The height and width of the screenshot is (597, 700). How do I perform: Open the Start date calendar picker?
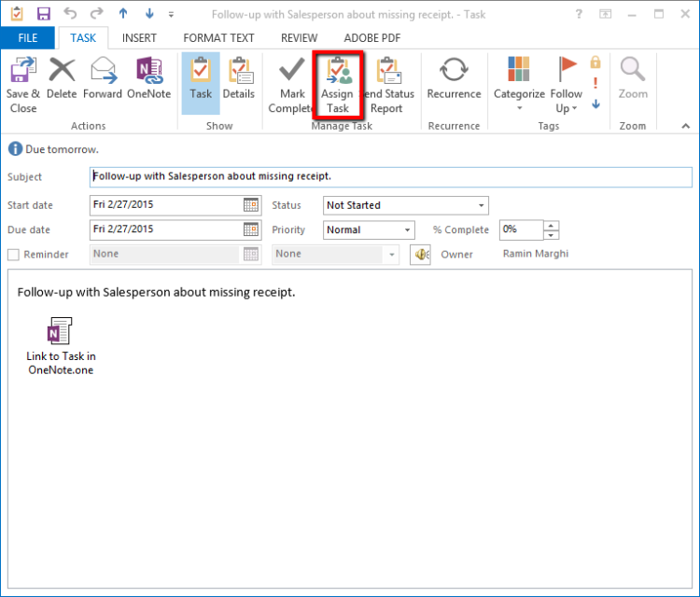coord(251,205)
